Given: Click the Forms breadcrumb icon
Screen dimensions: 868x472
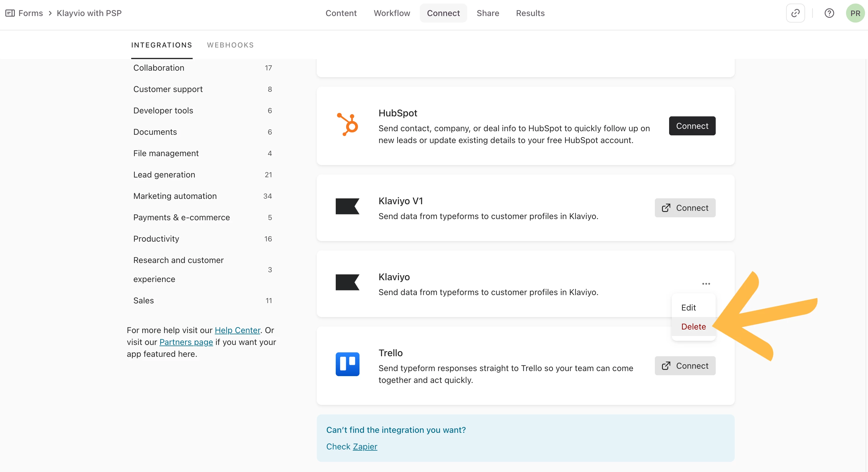Looking at the screenshot, I should pyautogui.click(x=10, y=13).
